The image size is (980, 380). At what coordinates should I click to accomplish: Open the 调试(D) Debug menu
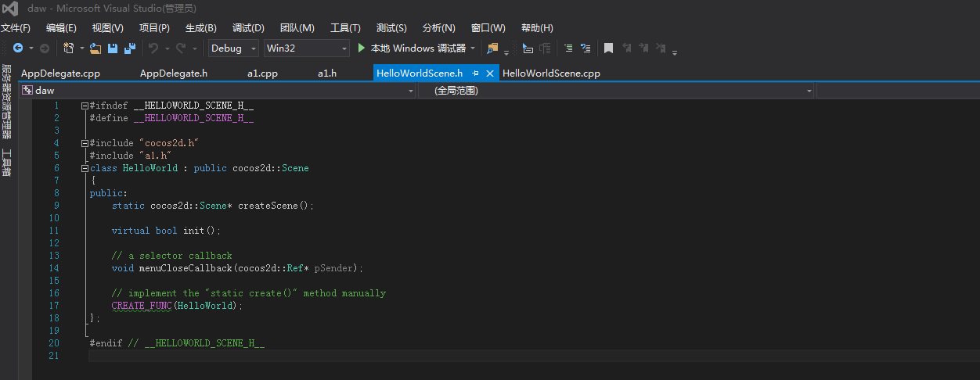248,28
